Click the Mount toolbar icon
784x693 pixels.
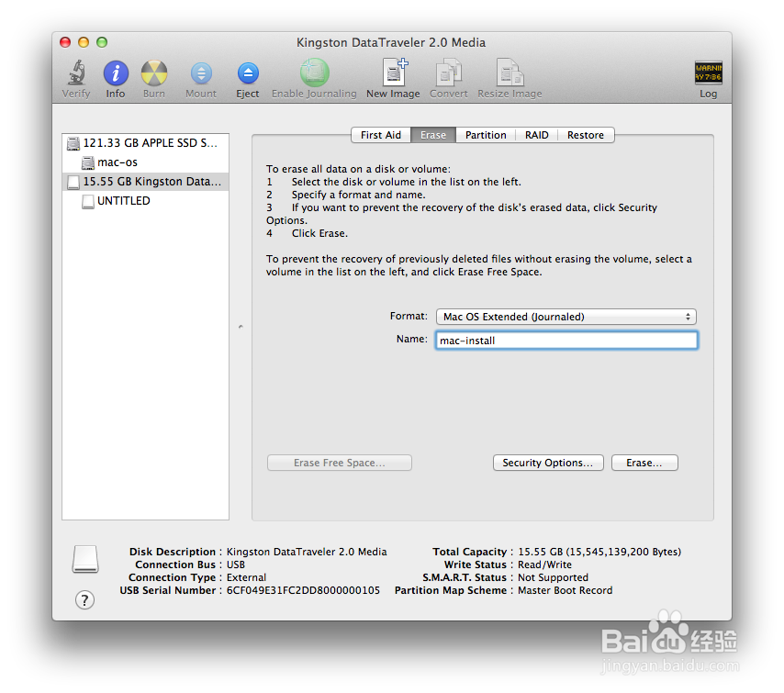pyautogui.click(x=201, y=73)
